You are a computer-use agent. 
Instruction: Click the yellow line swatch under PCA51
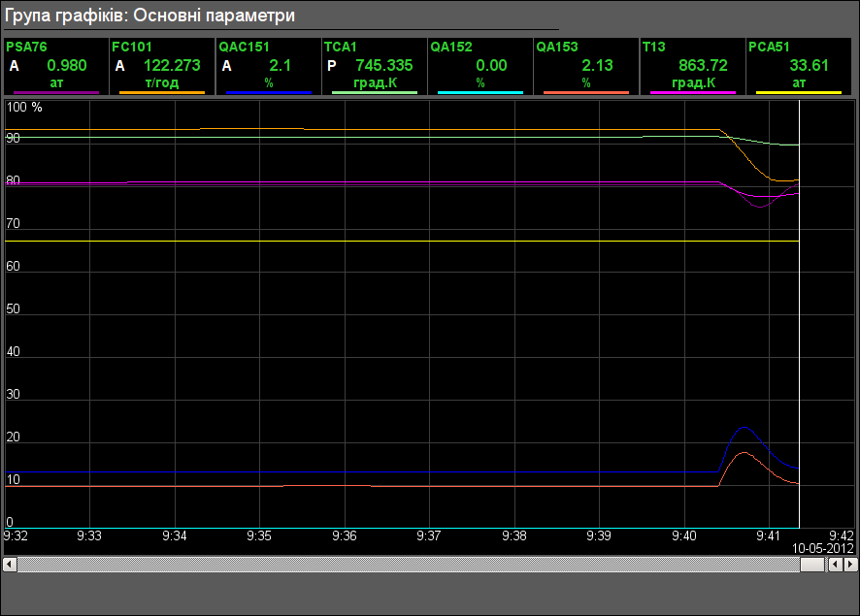click(799, 92)
